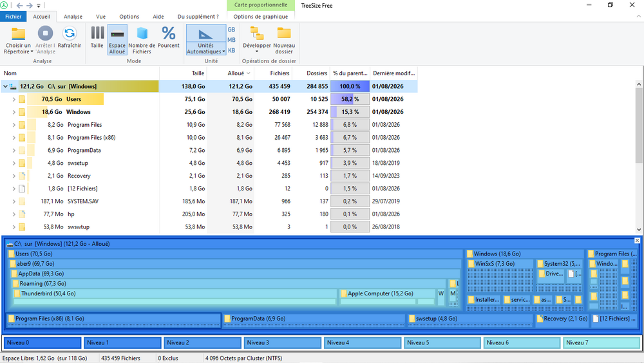Sort by the Alloué column header
This screenshot has width=644, height=363.
coord(231,73)
